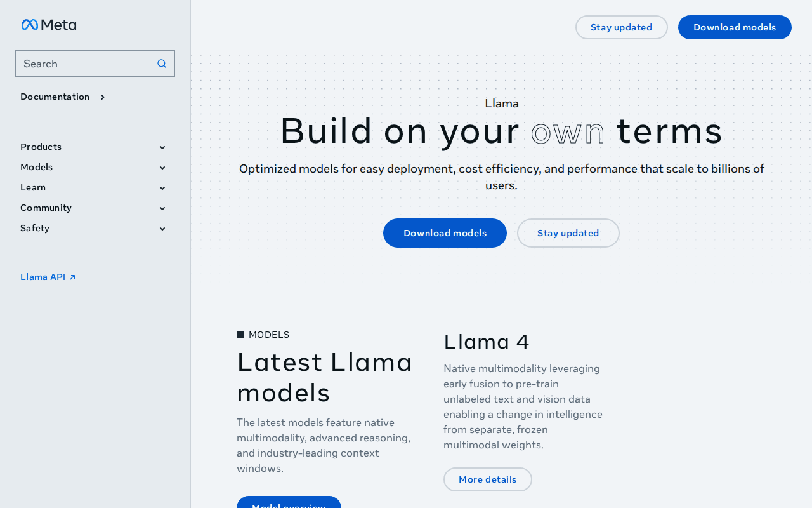The image size is (812, 508).
Task: Open the Learn sidebar menu
Action: (x=95, y=187)
